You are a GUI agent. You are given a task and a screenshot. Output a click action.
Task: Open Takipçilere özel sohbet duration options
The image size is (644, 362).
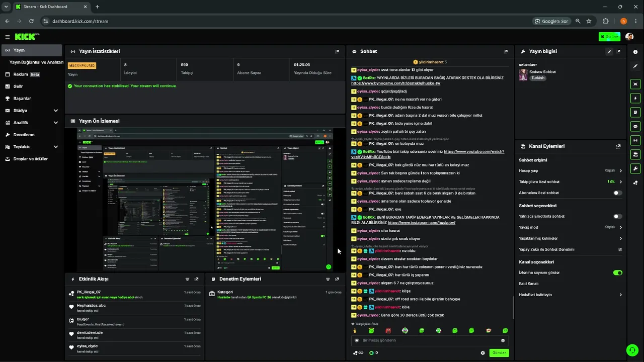click(x=571, y=182)
